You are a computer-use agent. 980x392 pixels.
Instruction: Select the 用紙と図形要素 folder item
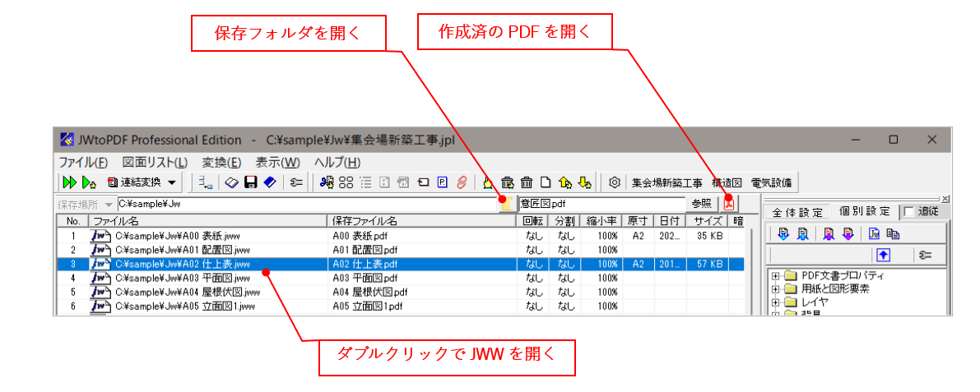point(827,289)
